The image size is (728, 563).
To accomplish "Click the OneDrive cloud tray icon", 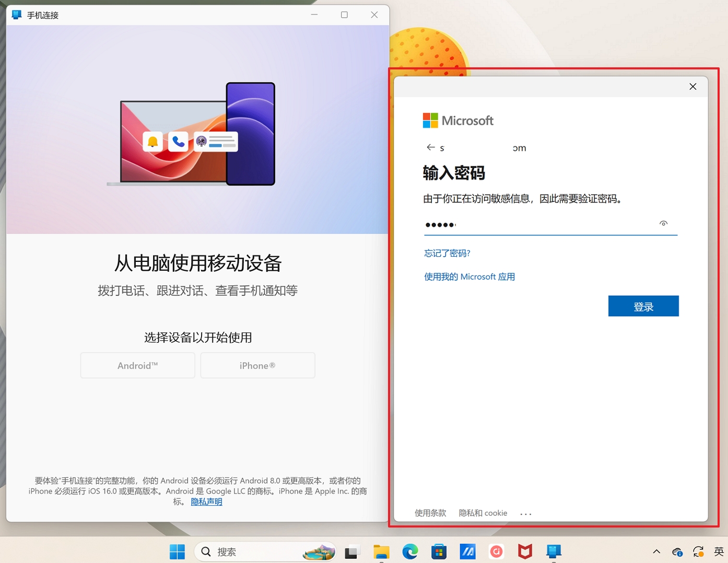I will point(677,552).
